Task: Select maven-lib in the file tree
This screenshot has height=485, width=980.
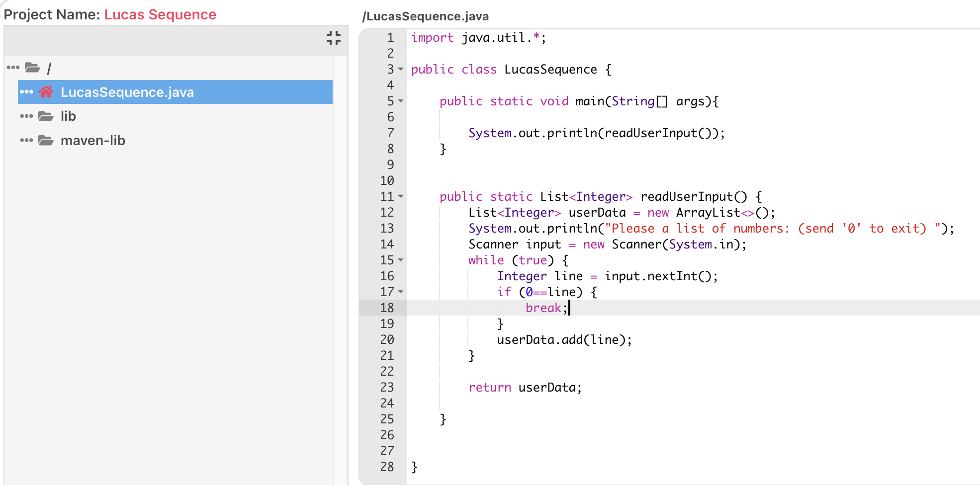Action: (x=93, y=140)
